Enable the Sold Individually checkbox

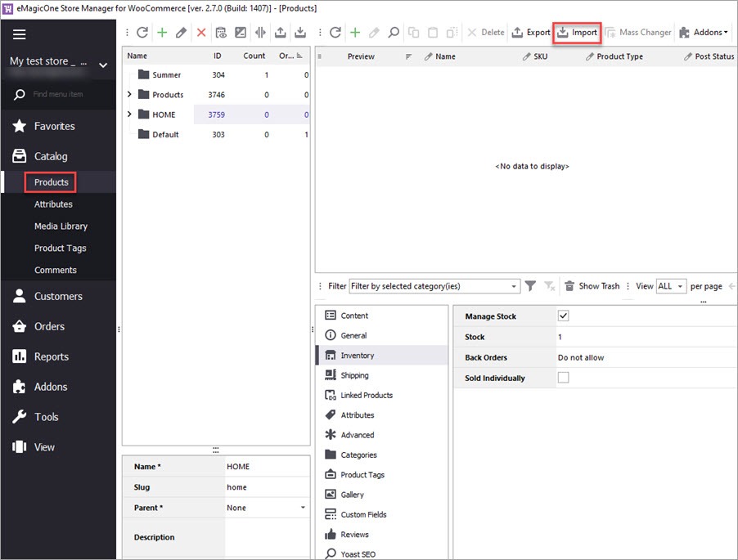coord(563,378)
